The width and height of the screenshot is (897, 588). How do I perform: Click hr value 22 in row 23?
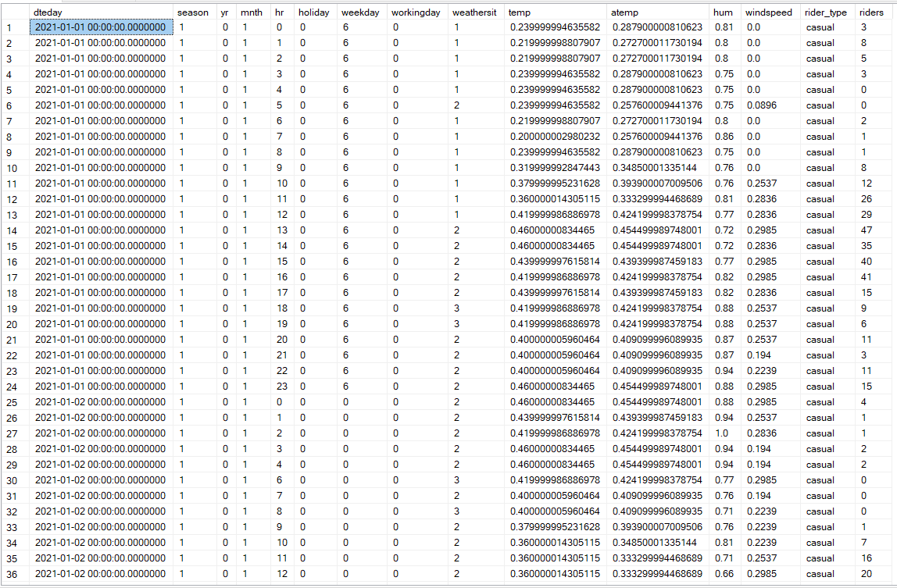(281, 371)
